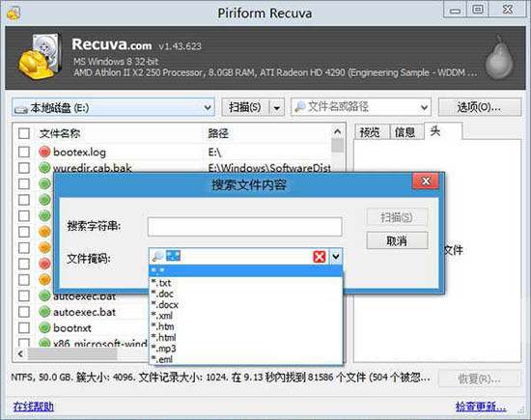Viewport: 531px width, 420px height.
Task: Click 扫描(S) in the search dialog
Action: click(x=397, y=217)
